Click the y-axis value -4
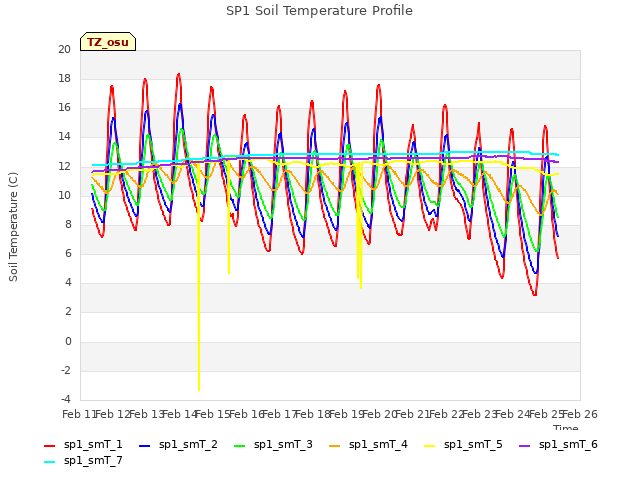640x480 pixels. [65, 399]
